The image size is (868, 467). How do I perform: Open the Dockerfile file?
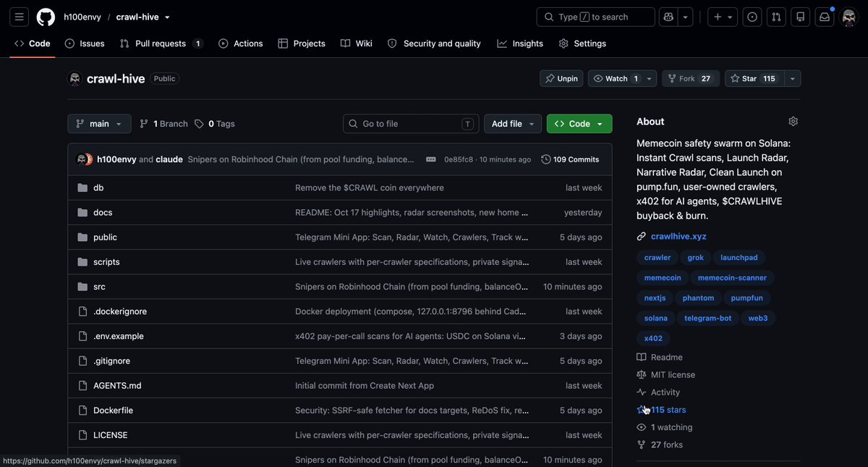pyautogui.click(x=113, y=411)
